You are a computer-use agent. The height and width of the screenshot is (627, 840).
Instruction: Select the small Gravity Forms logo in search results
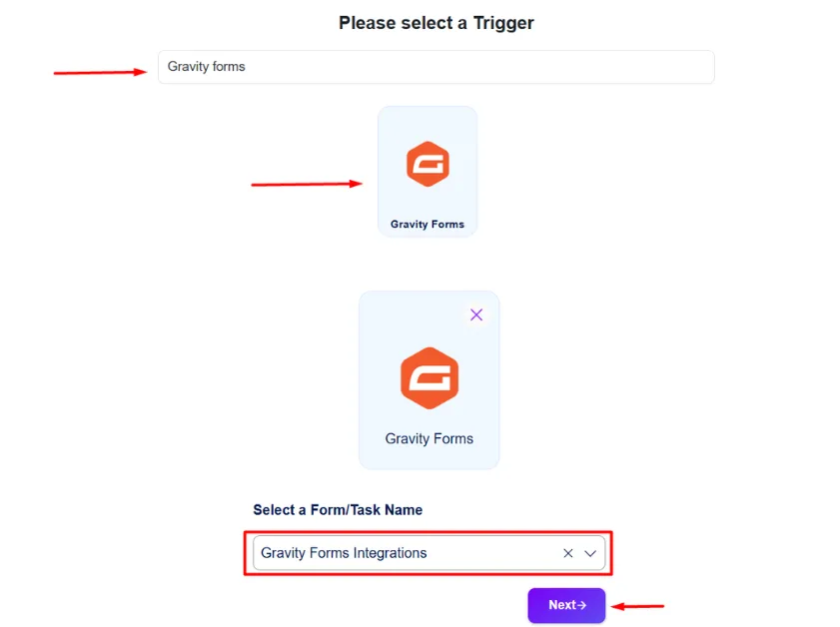(427, 165)
